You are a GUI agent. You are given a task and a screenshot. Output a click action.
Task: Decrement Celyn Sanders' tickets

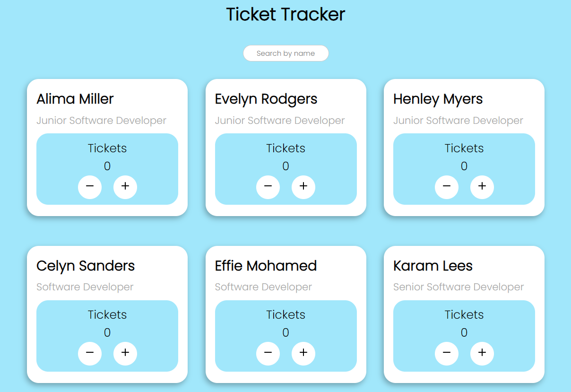tap(90, 354)
